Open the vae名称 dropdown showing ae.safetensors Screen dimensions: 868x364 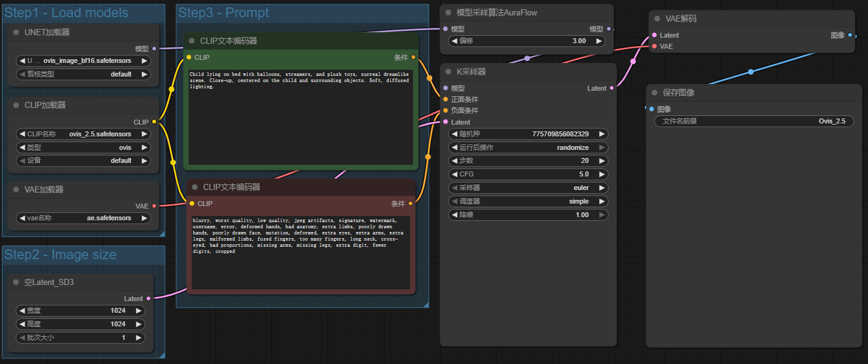(x=83, y=218)
